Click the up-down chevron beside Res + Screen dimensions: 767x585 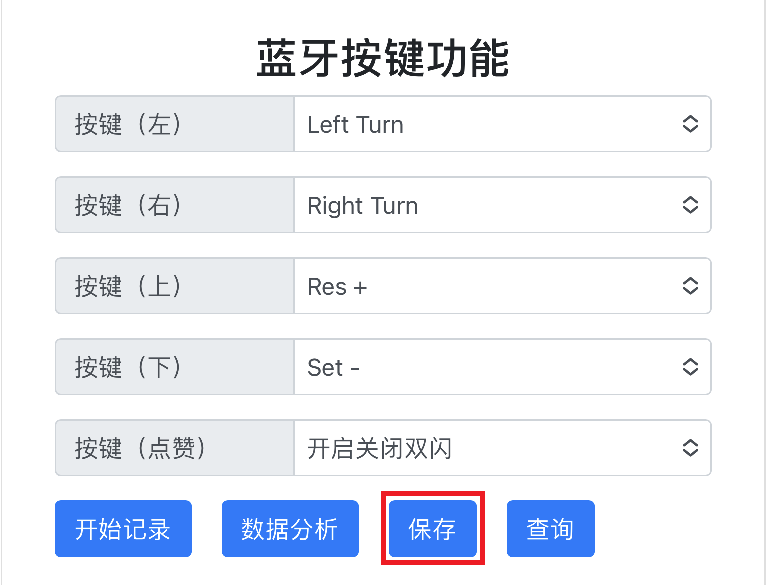coord(690,286)
